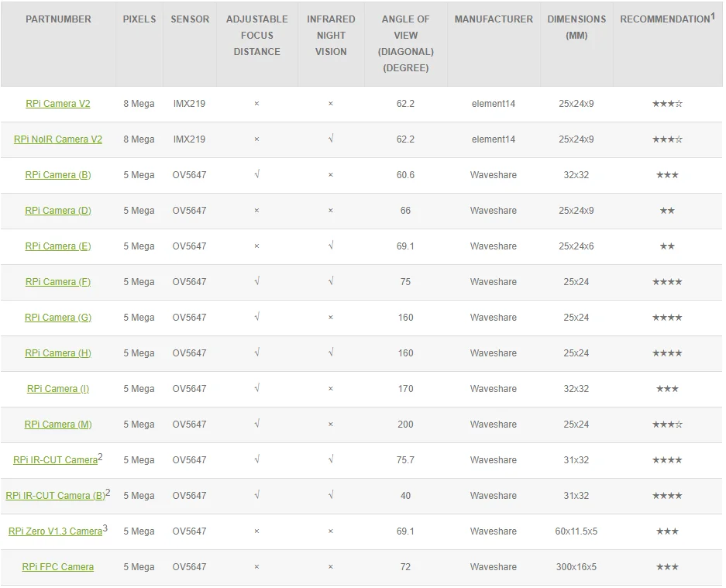Click adjustable focus cross for RPi Zero V1.3 Camera
This screenshot has width=726, height=588.
257,531
